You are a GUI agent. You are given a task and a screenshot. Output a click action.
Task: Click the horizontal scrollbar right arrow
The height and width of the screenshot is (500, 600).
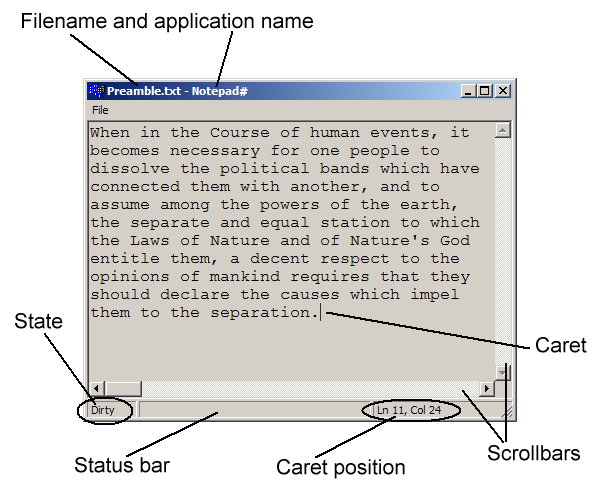point(487,388)
